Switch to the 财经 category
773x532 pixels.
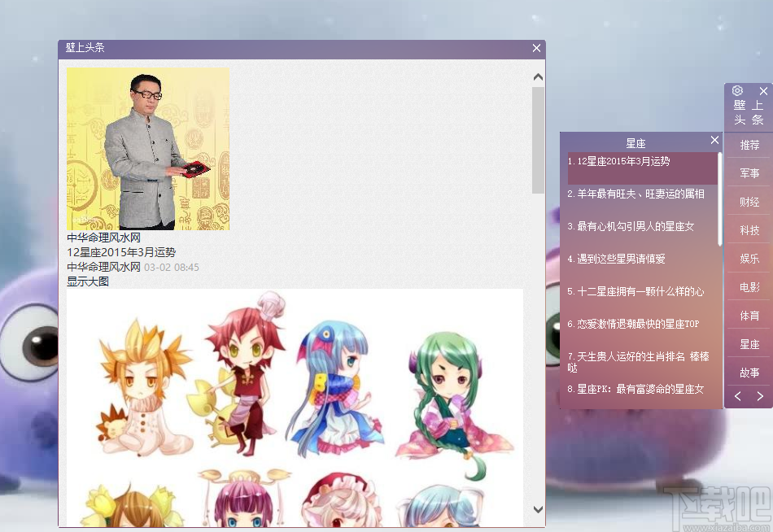click(x=749, y=201)
